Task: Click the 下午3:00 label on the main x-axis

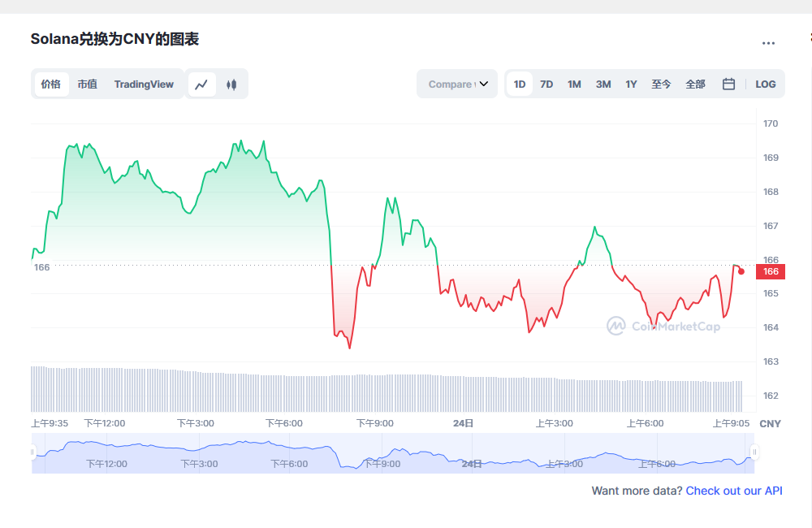Action: click(x=195, y=423)
